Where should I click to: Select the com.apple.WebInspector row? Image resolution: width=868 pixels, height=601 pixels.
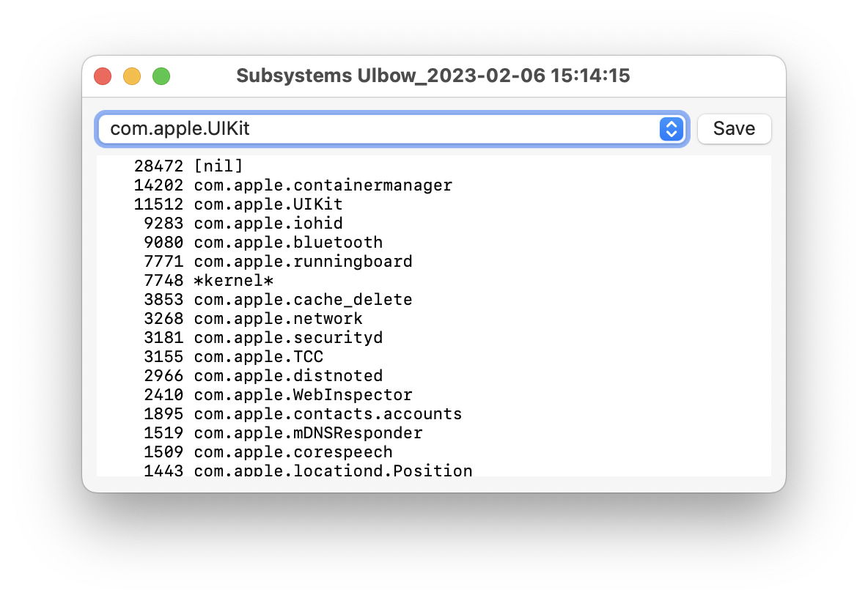point(303,395)
